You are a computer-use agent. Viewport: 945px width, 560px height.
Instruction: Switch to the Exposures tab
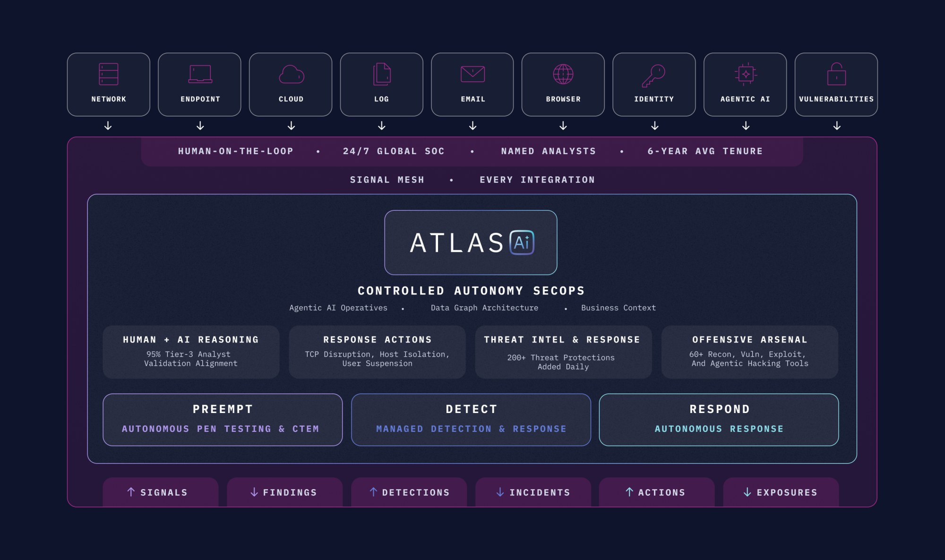tap(781, 492)
